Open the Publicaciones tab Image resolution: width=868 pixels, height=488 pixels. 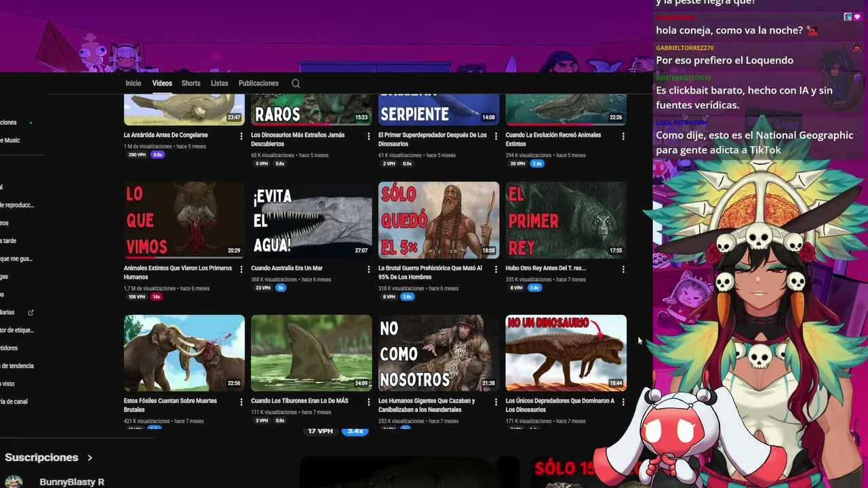coord(258,83)
